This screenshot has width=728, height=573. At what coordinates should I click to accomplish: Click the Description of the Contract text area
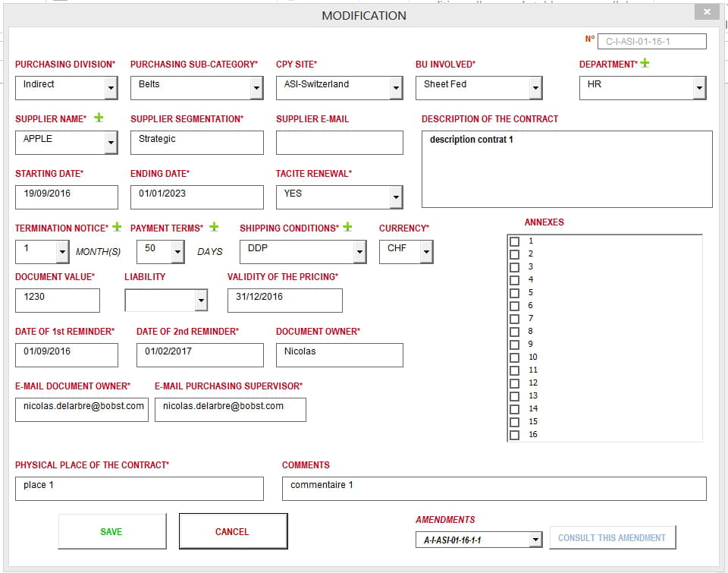point(566,169)
